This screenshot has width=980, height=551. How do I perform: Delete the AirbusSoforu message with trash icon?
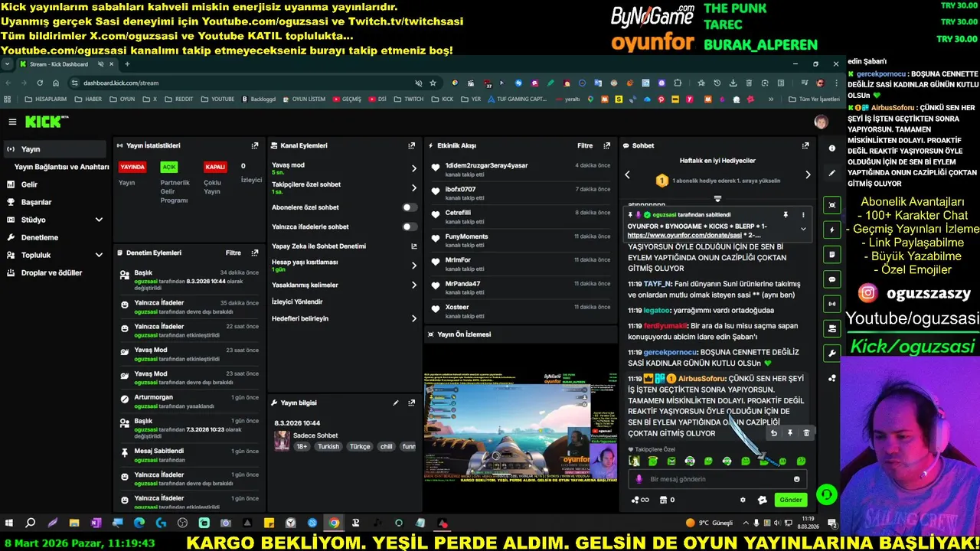coord(806,433)
